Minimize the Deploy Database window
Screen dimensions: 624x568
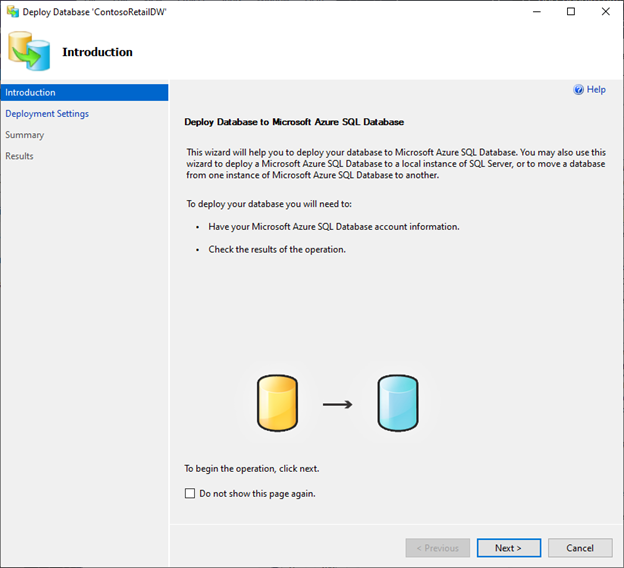[536, 12]
